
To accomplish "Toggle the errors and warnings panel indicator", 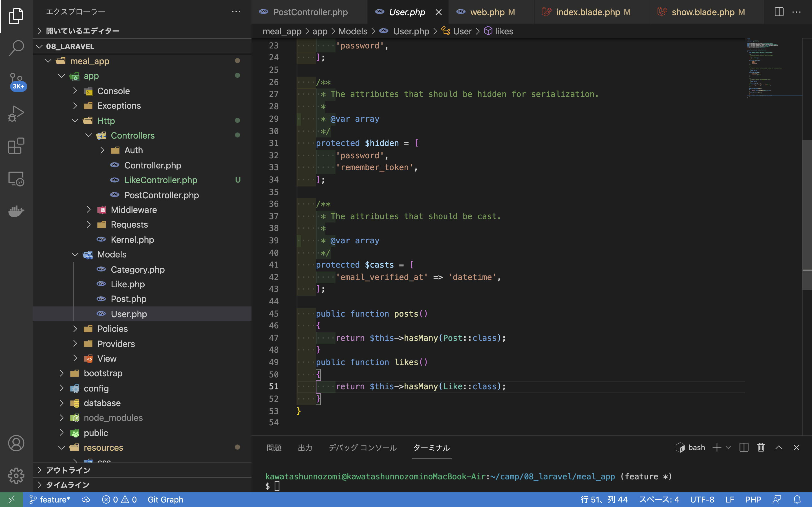I will [119, 500].
